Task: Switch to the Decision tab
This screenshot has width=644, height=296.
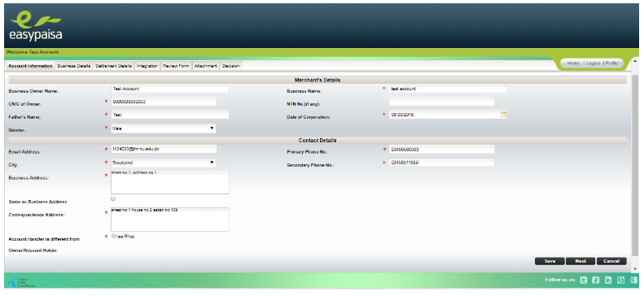Action: coord(231,66)
